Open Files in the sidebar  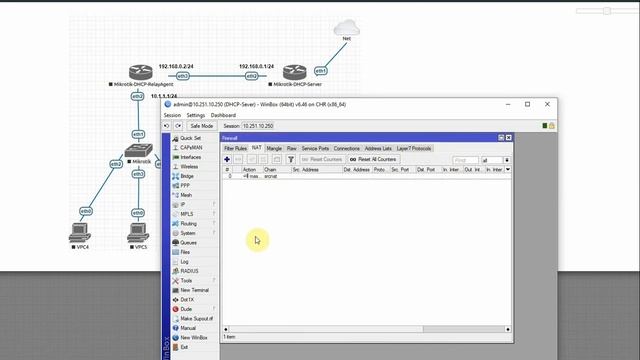185,252
